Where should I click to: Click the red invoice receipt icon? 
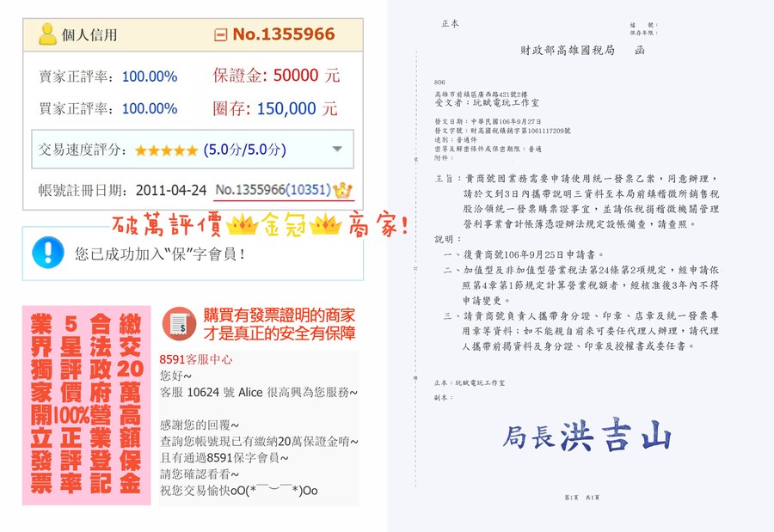179,323
